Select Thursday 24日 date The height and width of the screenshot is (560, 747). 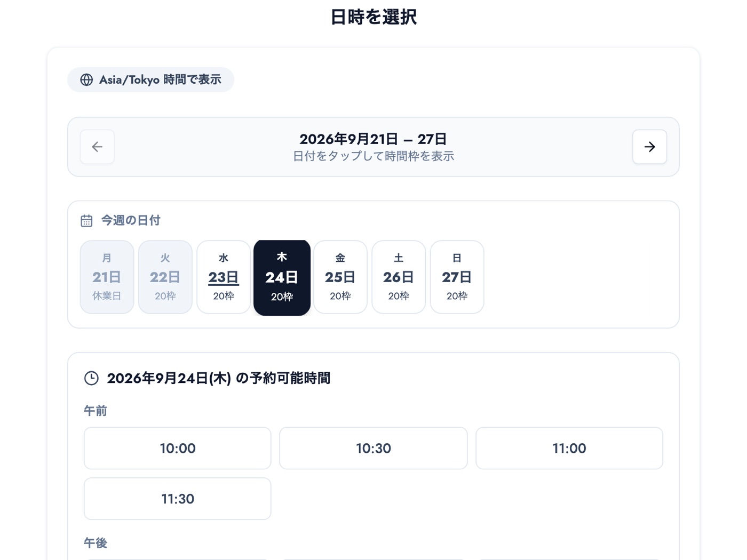point(282,277)
